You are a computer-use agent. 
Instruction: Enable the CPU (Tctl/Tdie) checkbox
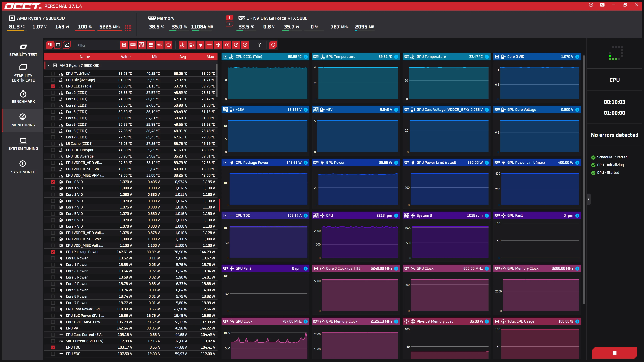pyautogui.click(x=53, y=74)
